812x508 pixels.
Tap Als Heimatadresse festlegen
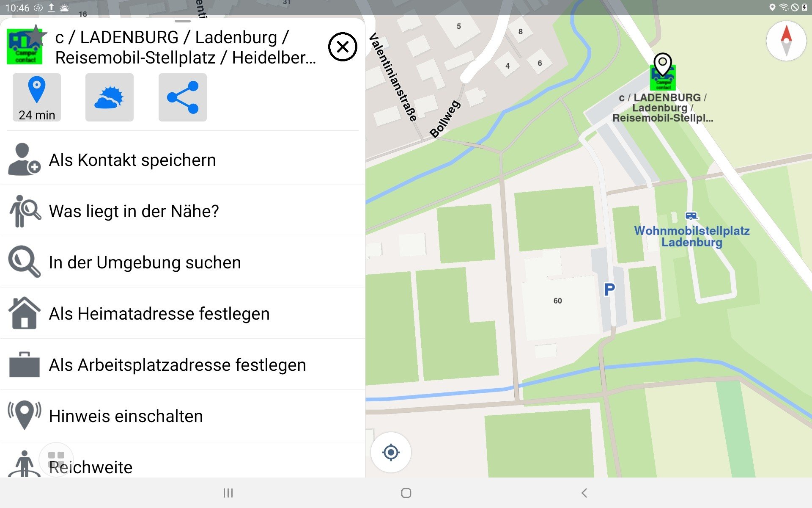click(x=183, y=313)
